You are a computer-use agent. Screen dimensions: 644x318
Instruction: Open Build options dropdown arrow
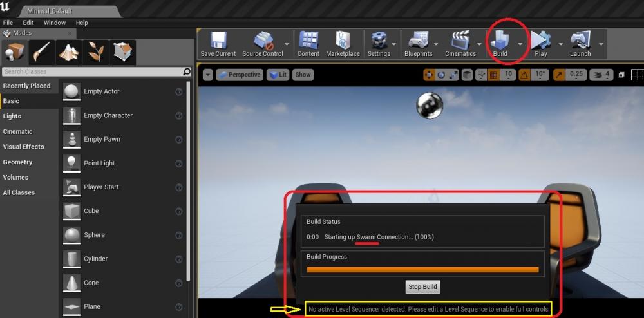coord(520,44)
